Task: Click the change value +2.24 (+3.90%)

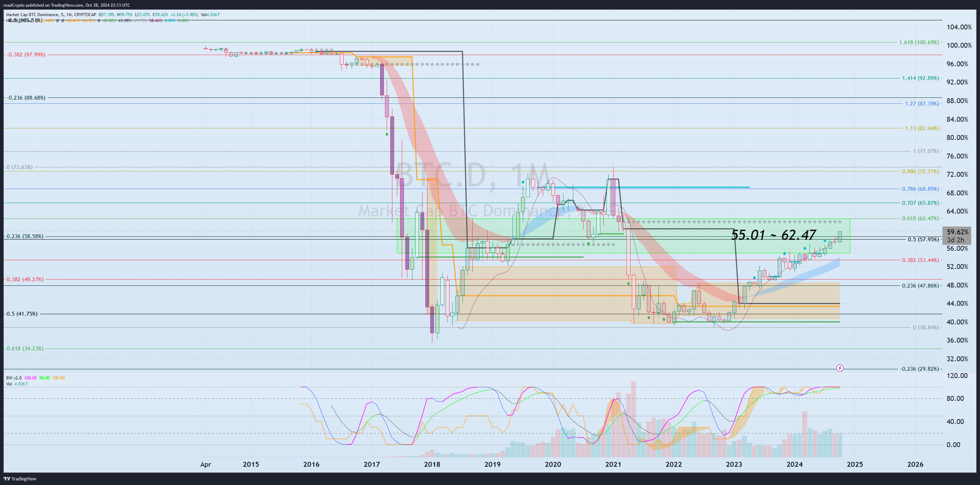Action: 184,14
